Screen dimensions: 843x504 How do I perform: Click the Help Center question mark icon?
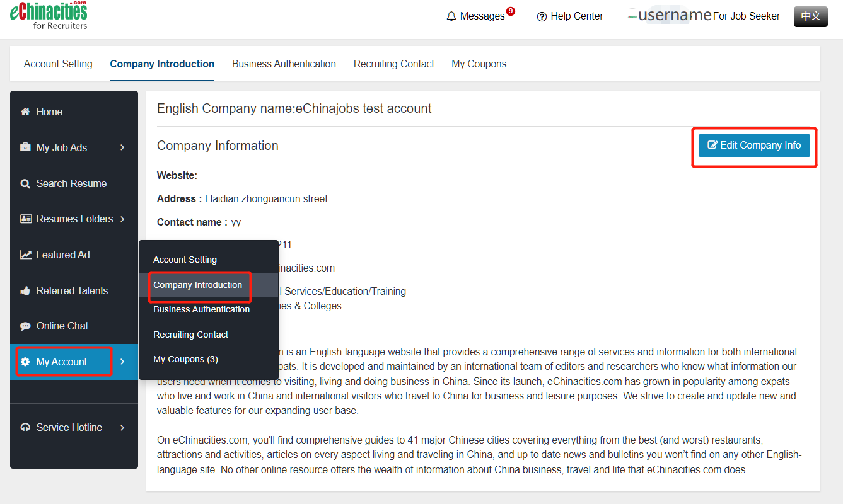pos(542,16)
